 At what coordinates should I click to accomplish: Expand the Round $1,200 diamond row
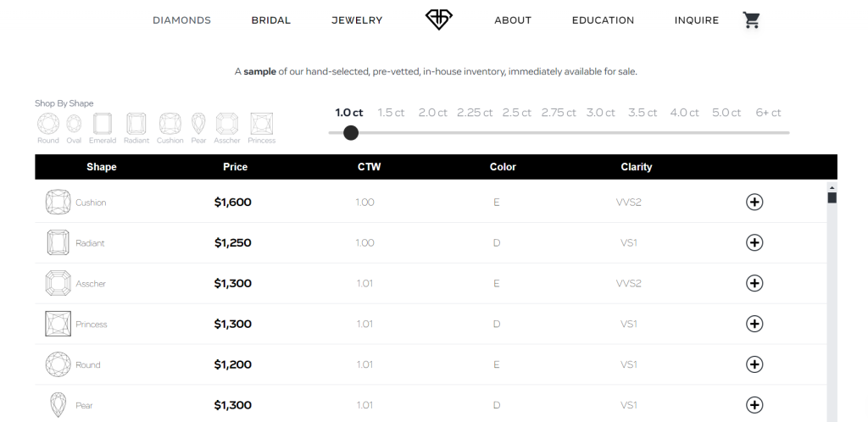[x=754, y=364]
